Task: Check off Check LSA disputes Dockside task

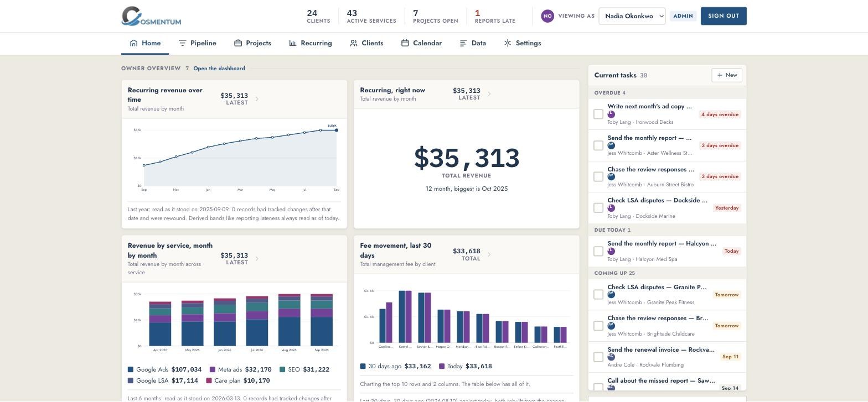Action: (x=598, y=208)
